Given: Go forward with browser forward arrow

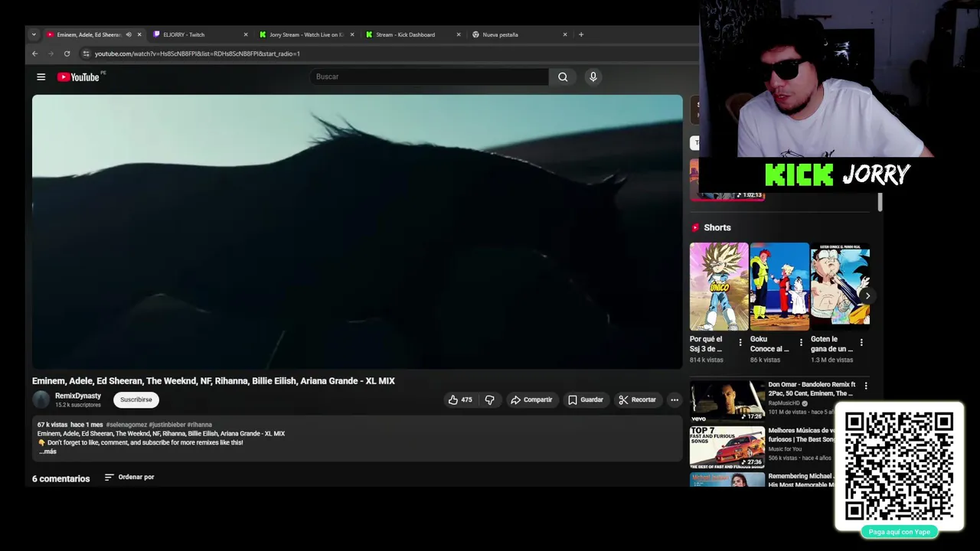Looking at the screenshot, I should 51,54.
